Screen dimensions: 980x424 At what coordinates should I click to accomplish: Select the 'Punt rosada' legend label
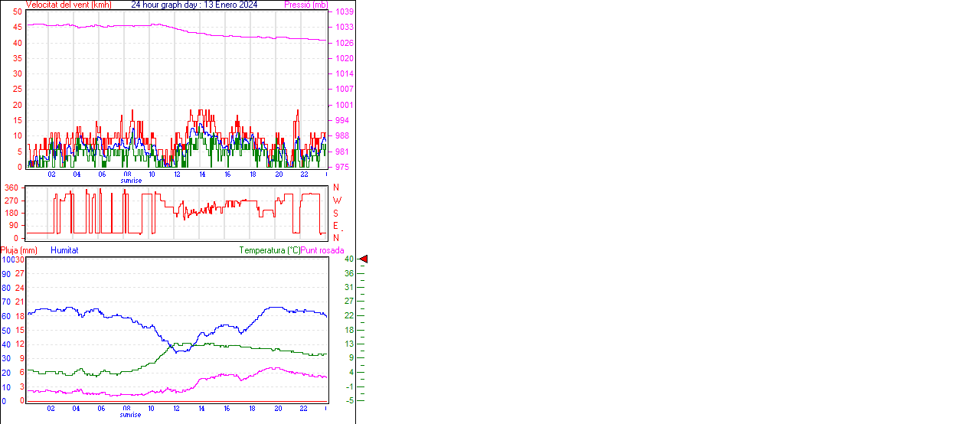point(322,250)
